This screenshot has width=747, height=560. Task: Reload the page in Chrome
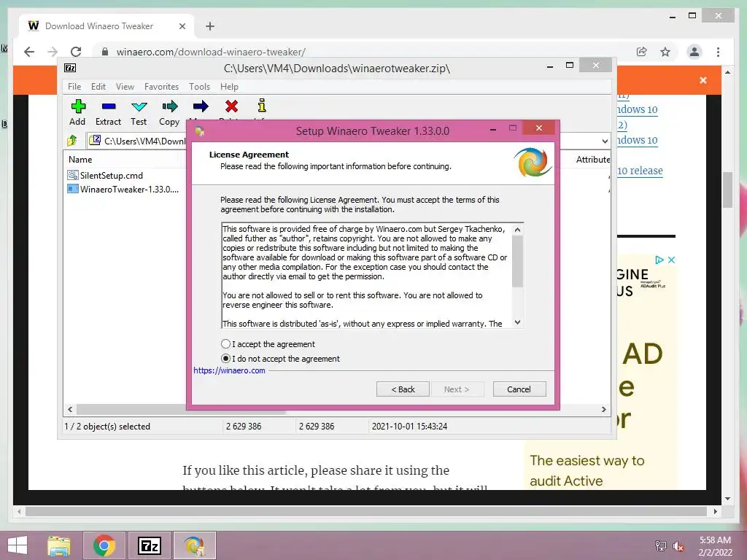click(x=76, y=52)
